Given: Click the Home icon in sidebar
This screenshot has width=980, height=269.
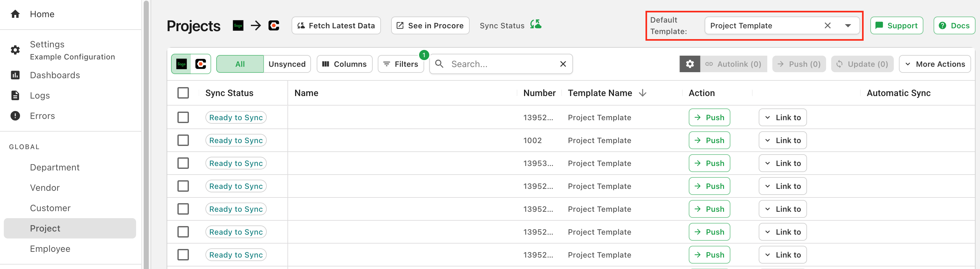Looking at the screenshot, I should click(15, 14).
